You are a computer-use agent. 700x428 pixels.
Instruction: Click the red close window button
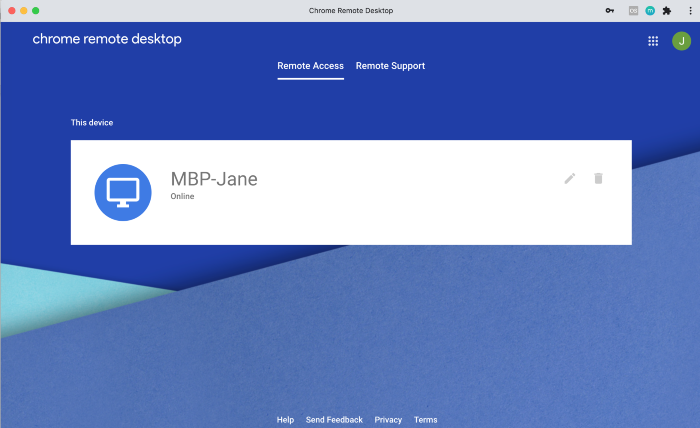coord(12,11)
